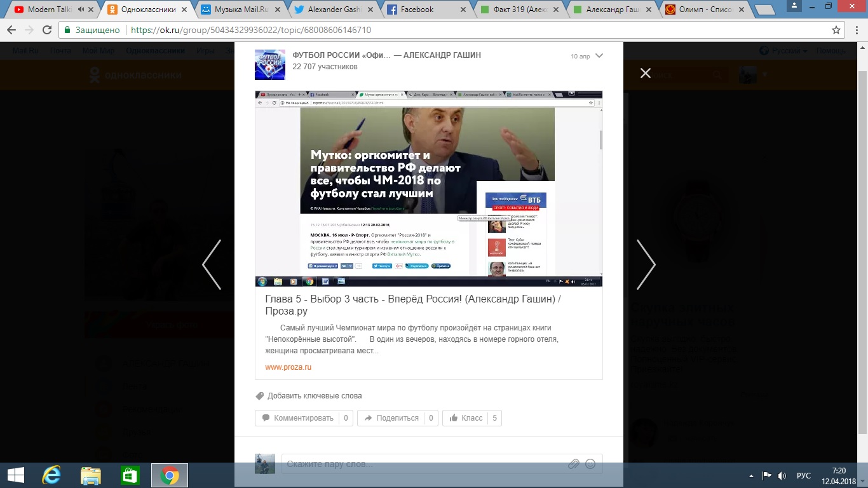Go to the next post with the right arrow
Viewport: 868px width, 488px height.
[646, 264]
